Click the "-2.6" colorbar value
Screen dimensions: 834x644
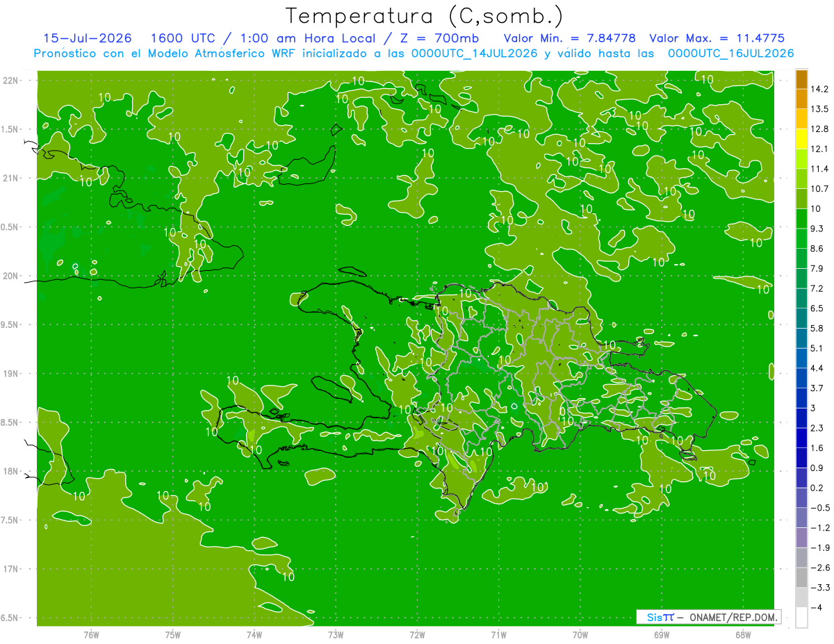coord(819,567)
